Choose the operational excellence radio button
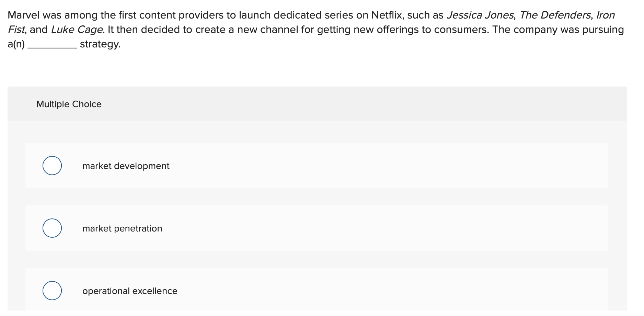 [52, 291]
